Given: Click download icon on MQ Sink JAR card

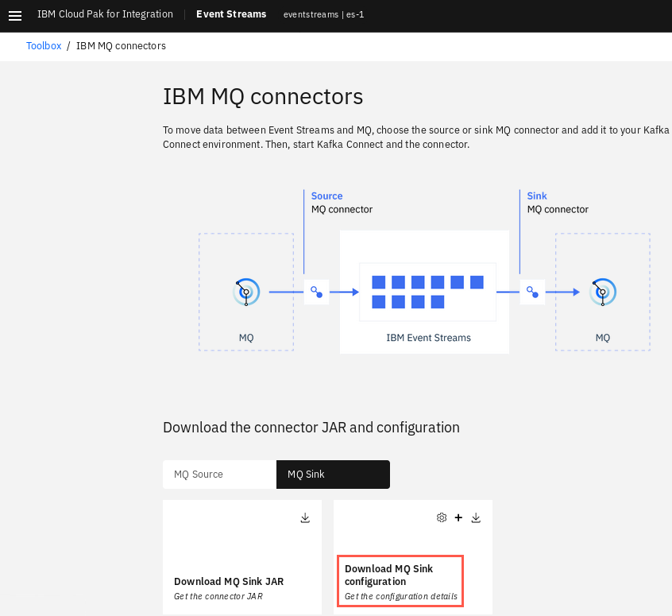Looking at the screenshot, I should coord(305,517).
